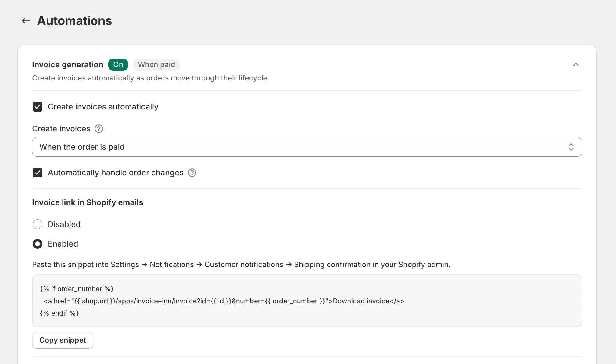Screen dimensions: 616x364
Task: Click 'Create invoices automatically as orders move' description
Action: 151,78
